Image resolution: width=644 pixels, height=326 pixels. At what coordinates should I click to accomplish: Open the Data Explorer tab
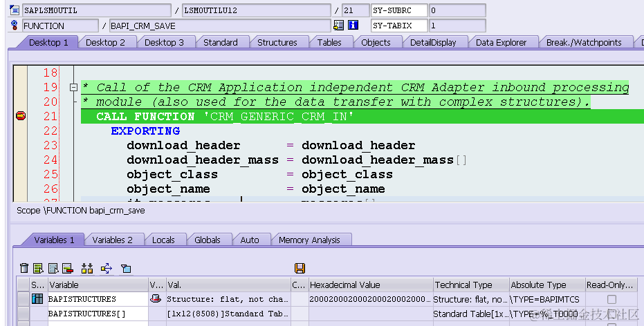click(501, 42)
